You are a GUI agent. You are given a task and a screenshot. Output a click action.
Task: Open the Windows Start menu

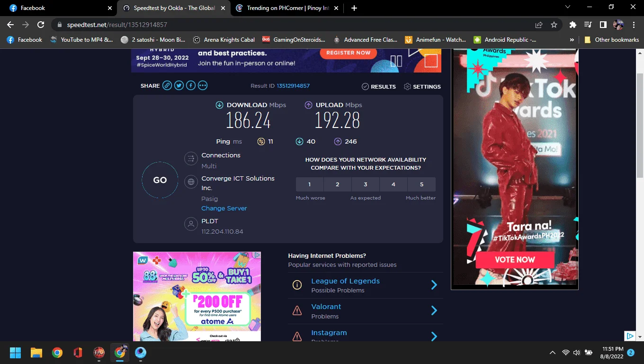(15, 353)
